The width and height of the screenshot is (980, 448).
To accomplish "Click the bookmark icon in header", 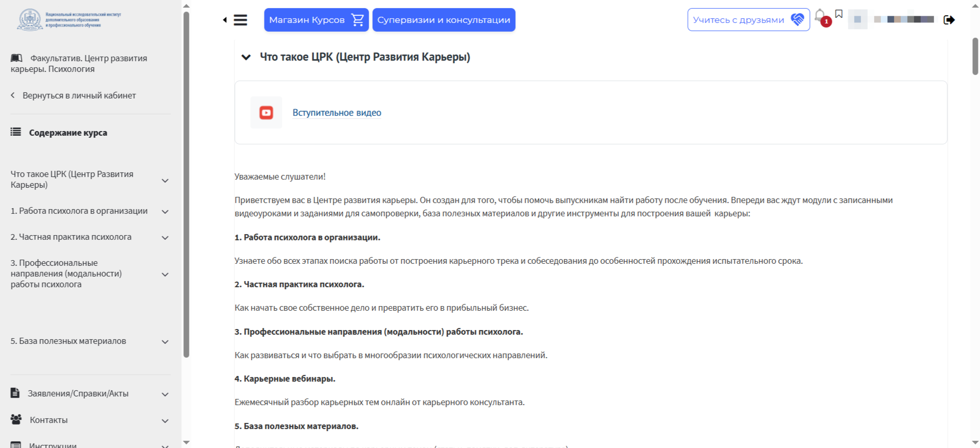I will point(839,14).
